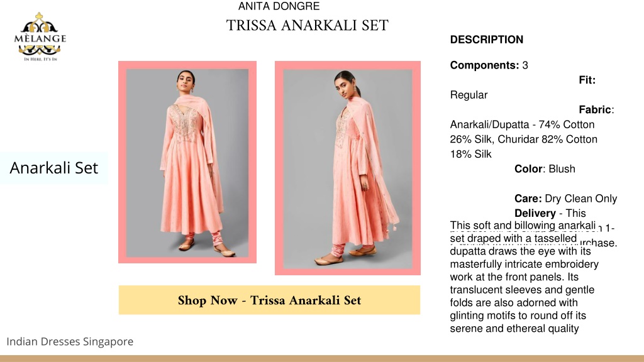The height and width of the screenshot is (362, 644).
Task: Click the Indian Dresses Singapore text
Action: (70, 341)
